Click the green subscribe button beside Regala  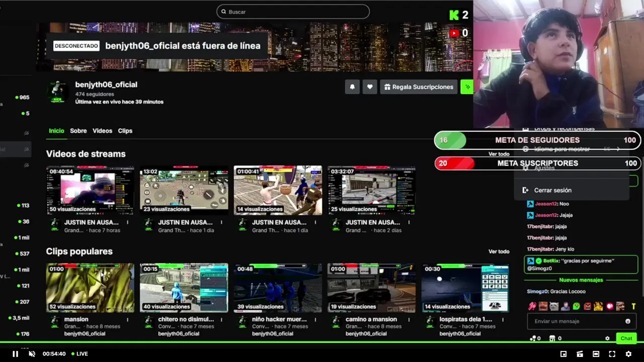coord(467,87)
